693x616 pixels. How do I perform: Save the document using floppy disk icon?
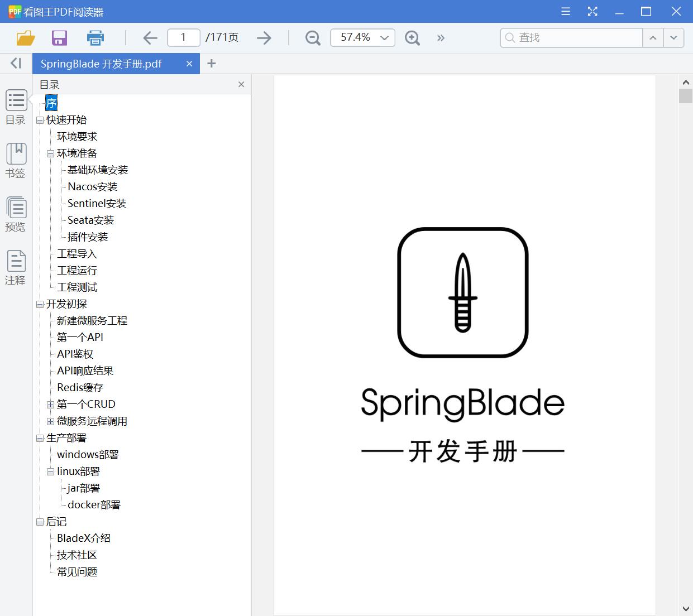point(59,38)
